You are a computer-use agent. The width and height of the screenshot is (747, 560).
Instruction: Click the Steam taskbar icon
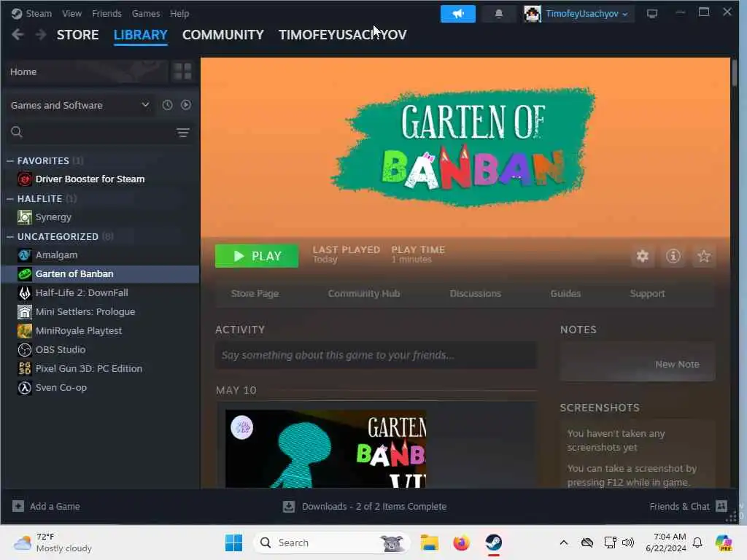click(x=494, y=542)
